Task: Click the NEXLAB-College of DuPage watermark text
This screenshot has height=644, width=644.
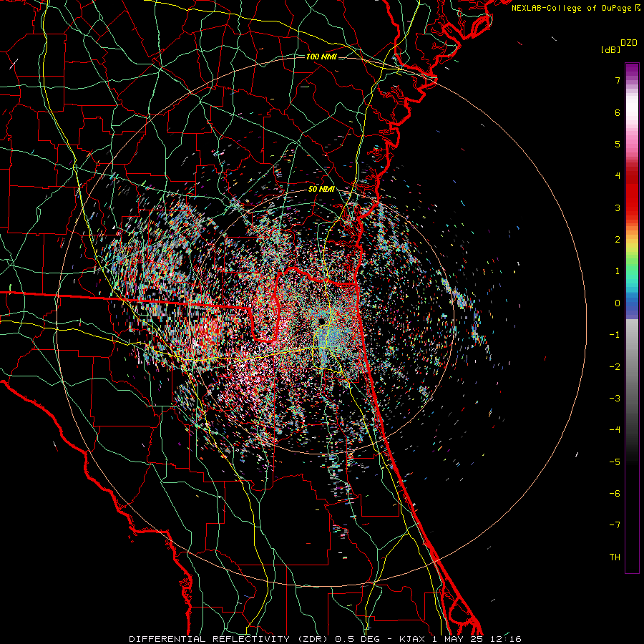Action: pos(576,8)
